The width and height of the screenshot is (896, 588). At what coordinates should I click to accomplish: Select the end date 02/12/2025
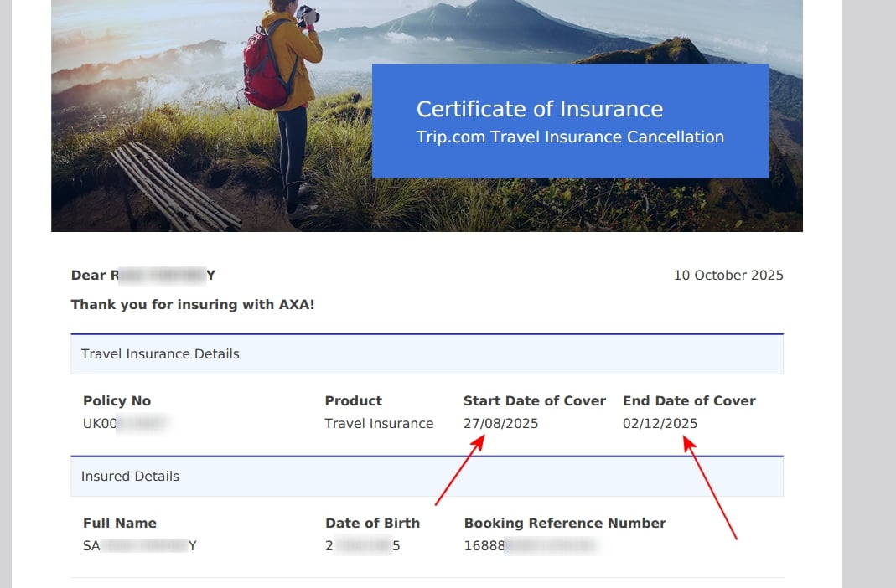660,424
